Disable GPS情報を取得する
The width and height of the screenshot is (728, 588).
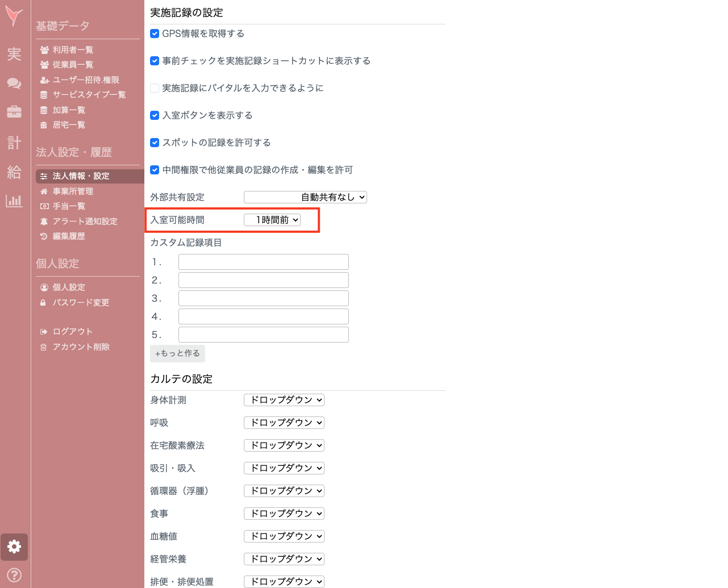(x=154, y=34)
